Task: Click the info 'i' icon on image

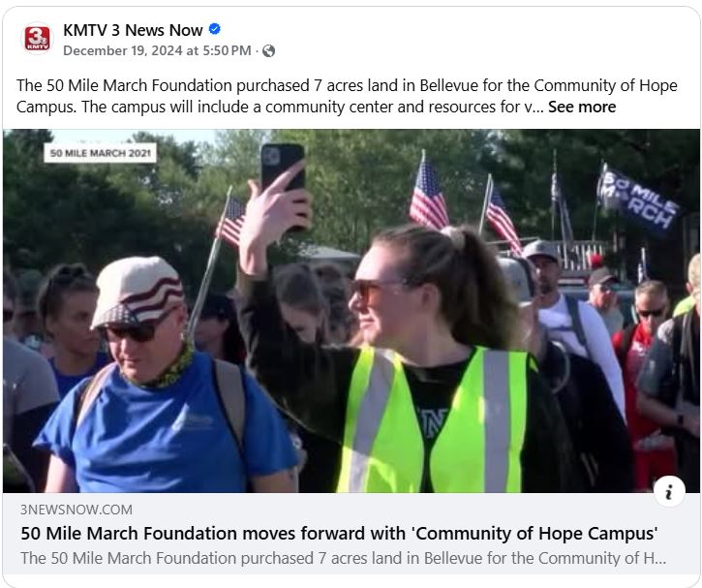Action: 669,492
